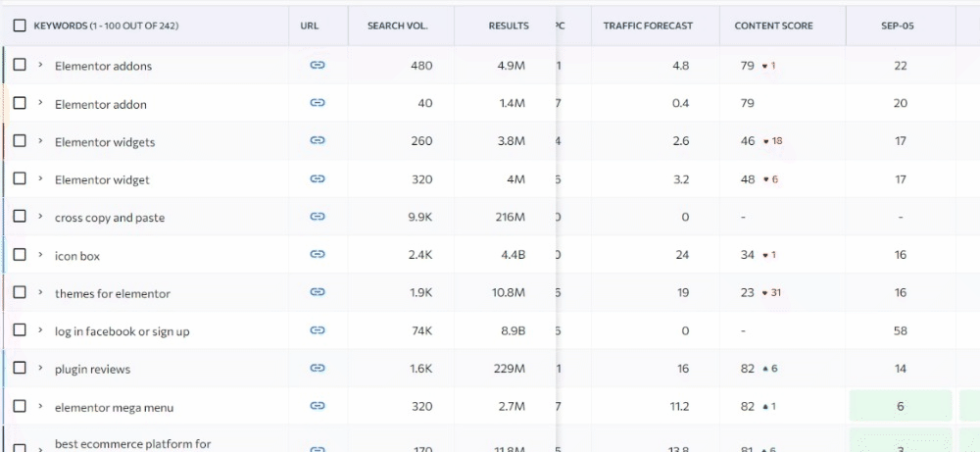The width and height of the screenshot is (980, 452).
Task: Expand the elementor mega menu row
Action: 40,406
